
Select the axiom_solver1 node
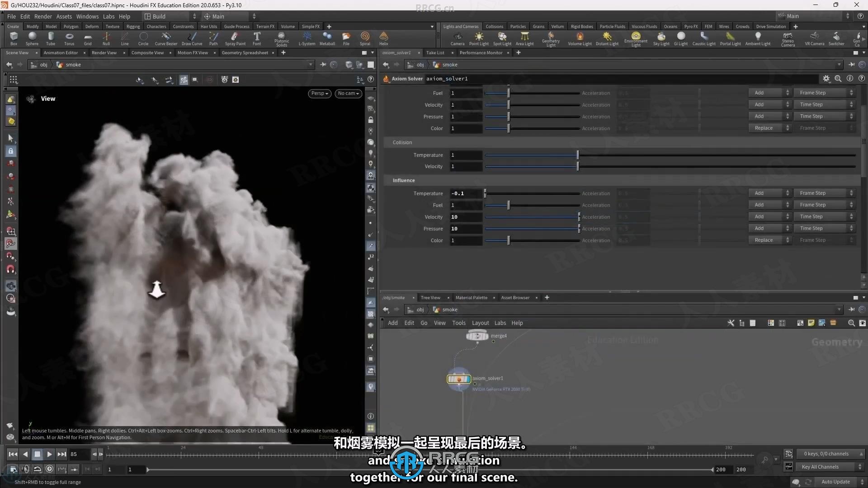point(459,379)
